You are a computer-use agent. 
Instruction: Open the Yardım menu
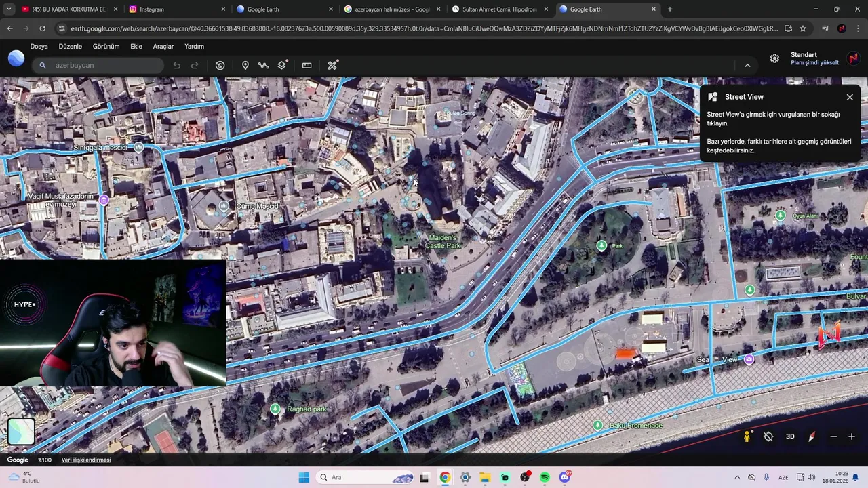coord(194,47)
